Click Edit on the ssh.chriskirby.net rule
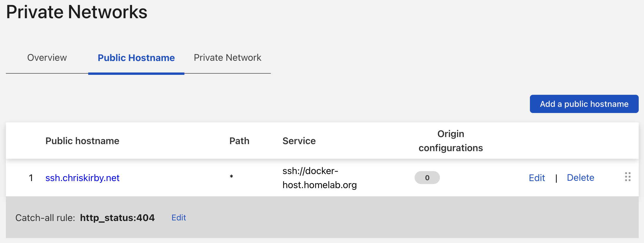 coord(537,178)
